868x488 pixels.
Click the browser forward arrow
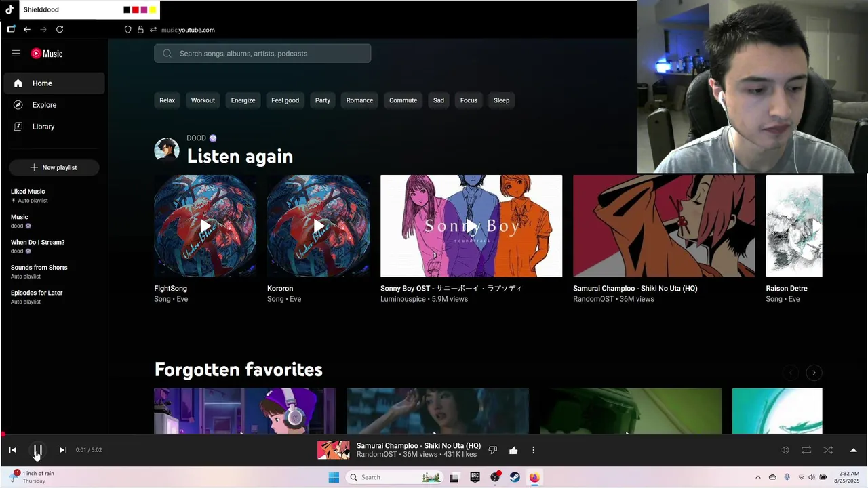(43, 30)
